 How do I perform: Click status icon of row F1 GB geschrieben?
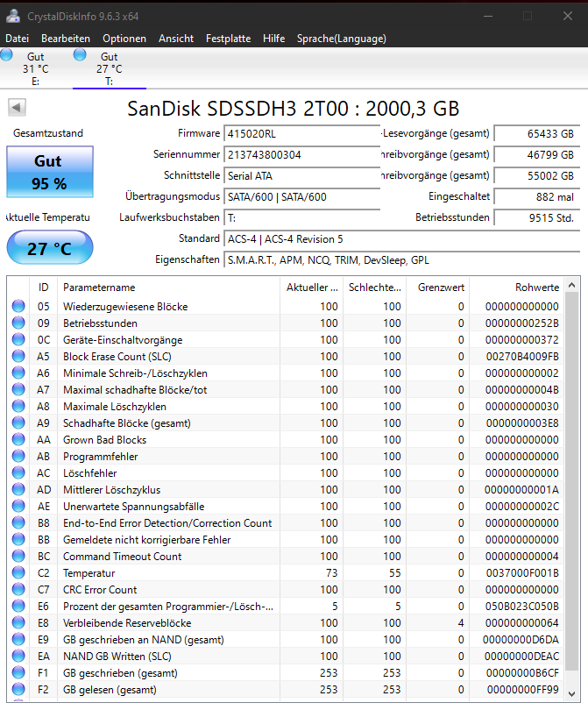[18, 672]
